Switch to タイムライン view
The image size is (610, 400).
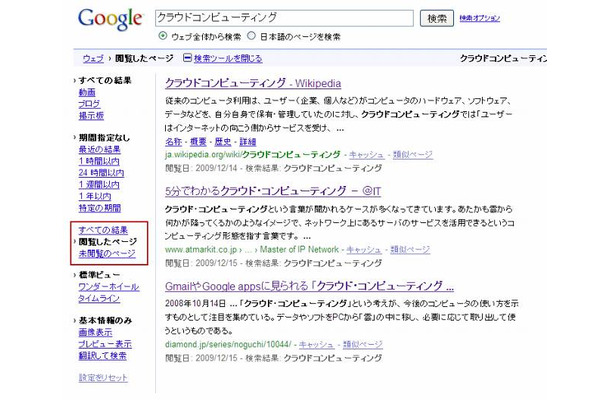click(x=99, y=298)
